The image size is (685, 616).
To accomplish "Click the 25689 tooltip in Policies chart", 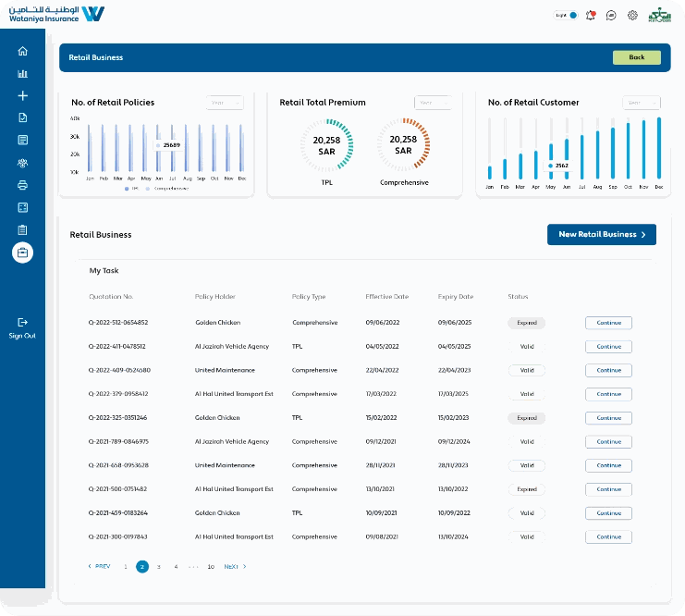I will 168,145.
